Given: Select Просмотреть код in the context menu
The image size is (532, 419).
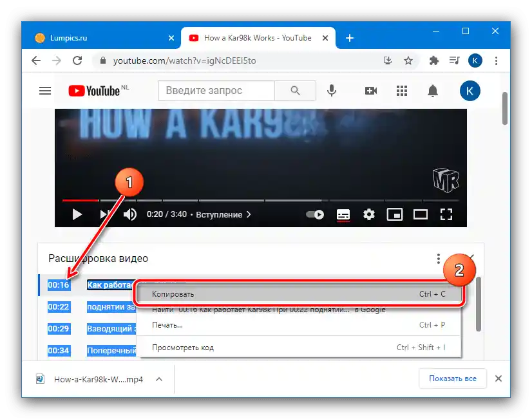Looking at the screenshot, I should coord(299,348).
